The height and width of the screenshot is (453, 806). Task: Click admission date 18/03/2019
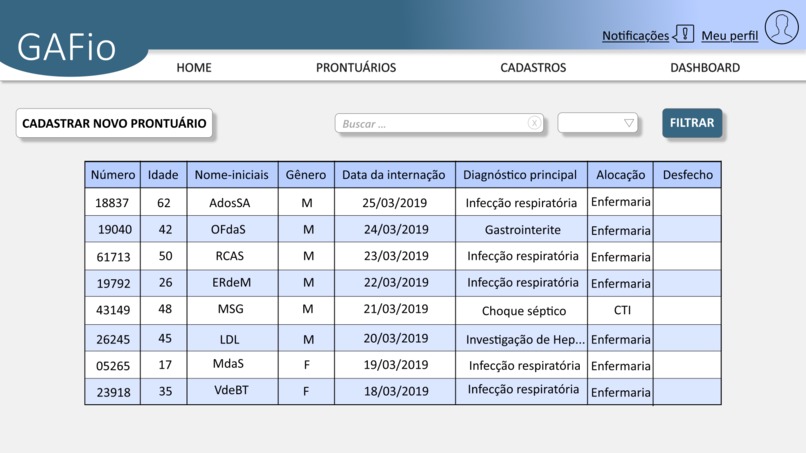point(396,391)
